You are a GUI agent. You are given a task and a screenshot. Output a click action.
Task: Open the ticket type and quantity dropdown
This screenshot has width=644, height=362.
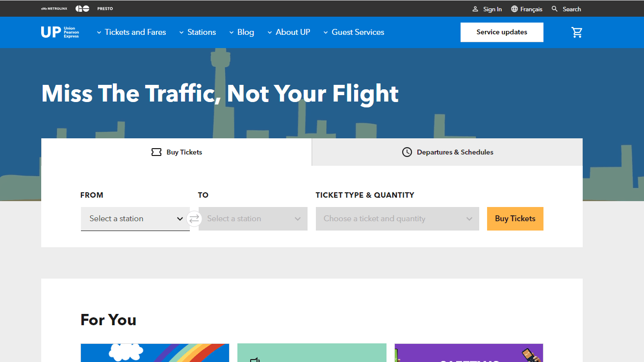pos(397,219)
